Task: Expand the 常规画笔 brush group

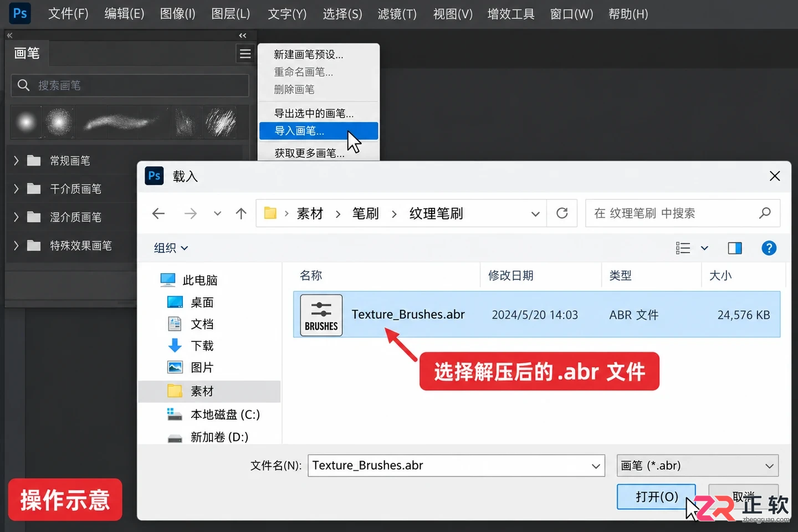Action: (16, 161)
